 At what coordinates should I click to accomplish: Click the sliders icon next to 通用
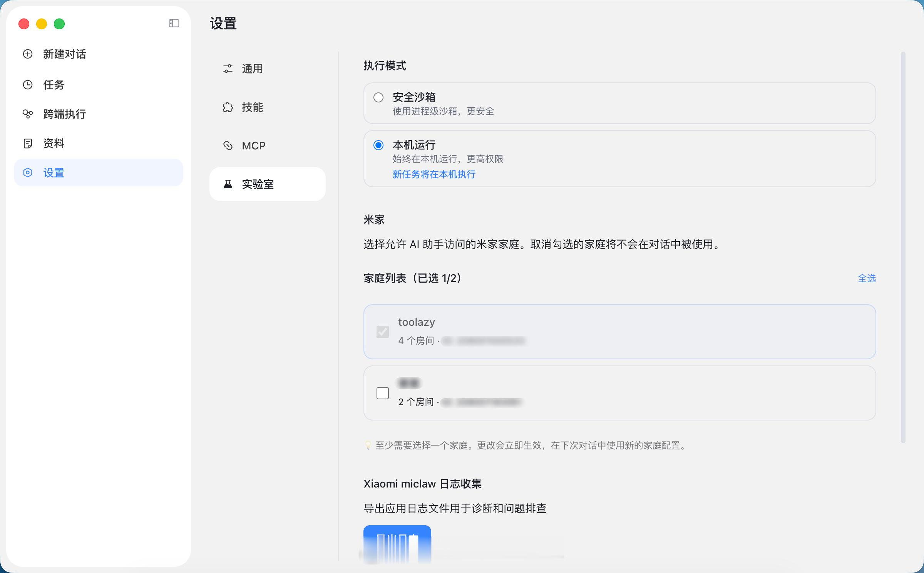(x=228, y=69)
